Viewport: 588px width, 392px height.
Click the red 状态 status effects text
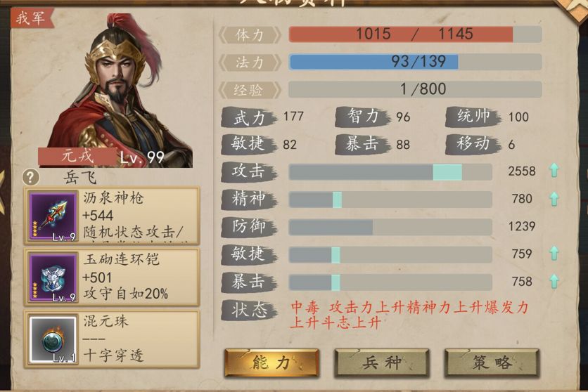click(x=409, y=315)
